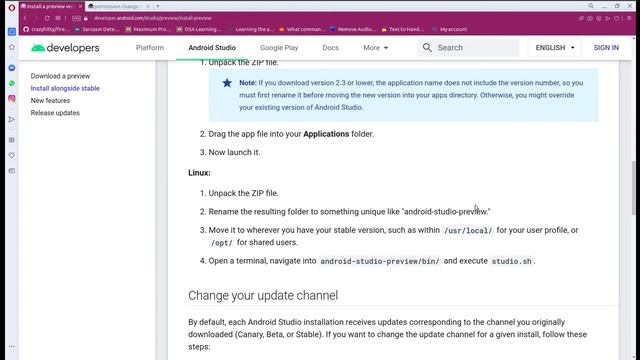This screenshot has width=640, height=360.
Task: Click the 'Linux:' heading text
Action: 199,173
